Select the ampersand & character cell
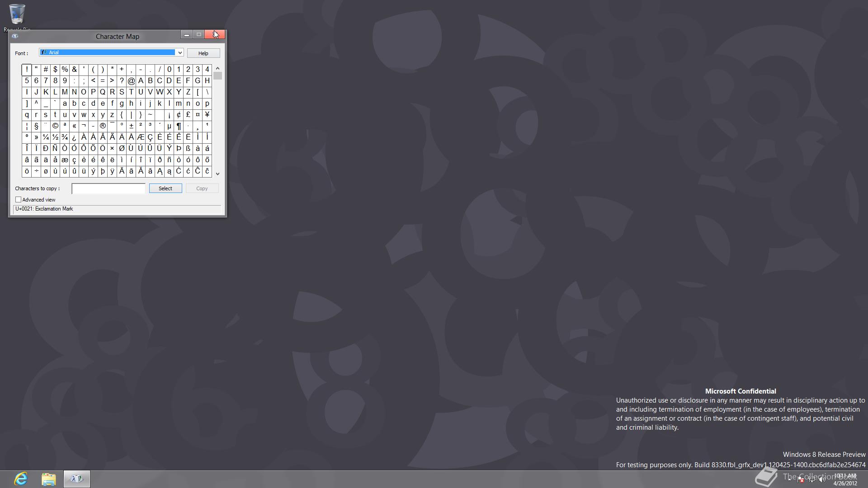The image size is (868, 488). pos(74,70)
